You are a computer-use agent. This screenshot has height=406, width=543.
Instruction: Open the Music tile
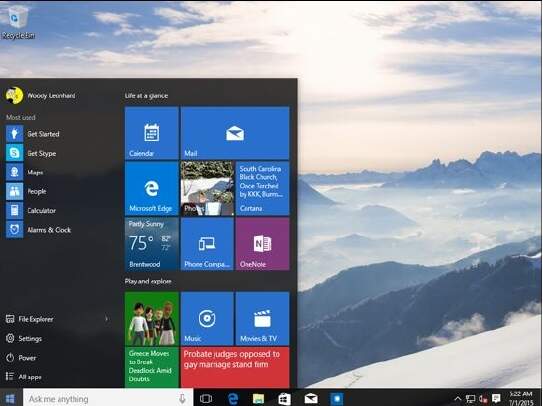tap(207, 319)
